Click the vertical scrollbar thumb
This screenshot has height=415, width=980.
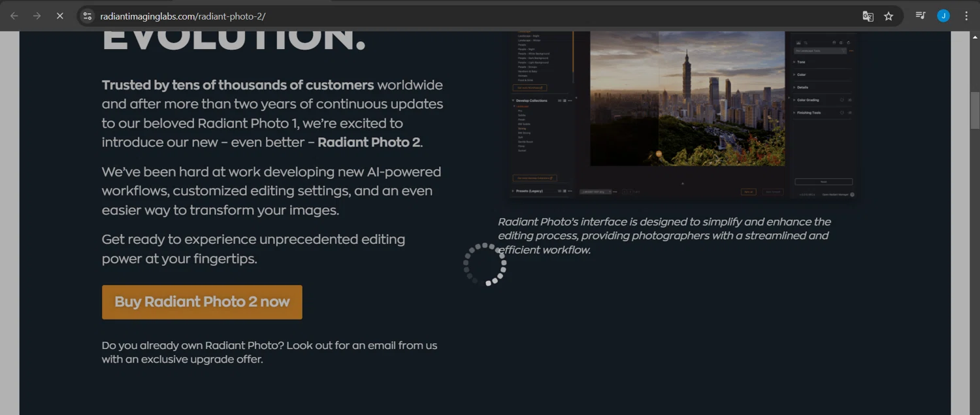[x=975, y=110]
